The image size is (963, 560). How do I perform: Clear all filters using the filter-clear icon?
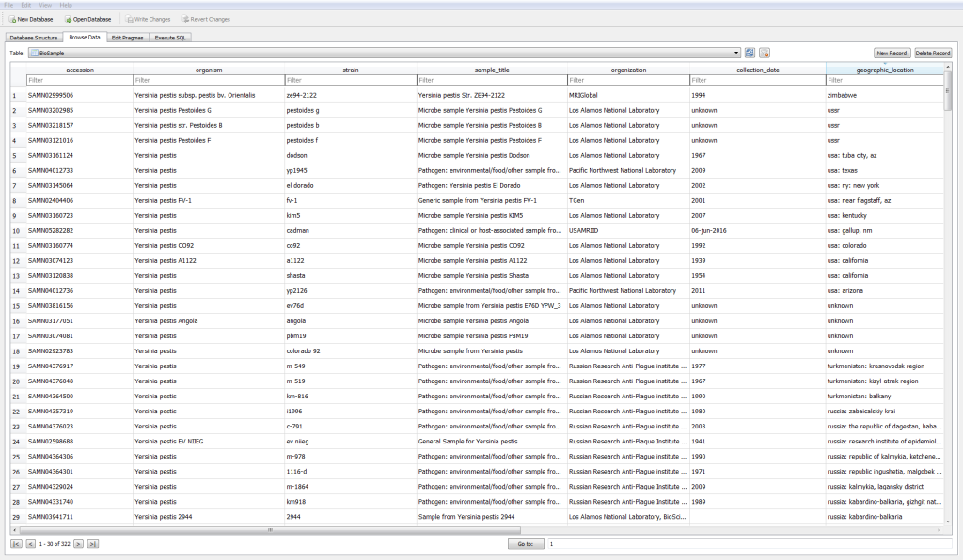[x=765, y=54]
